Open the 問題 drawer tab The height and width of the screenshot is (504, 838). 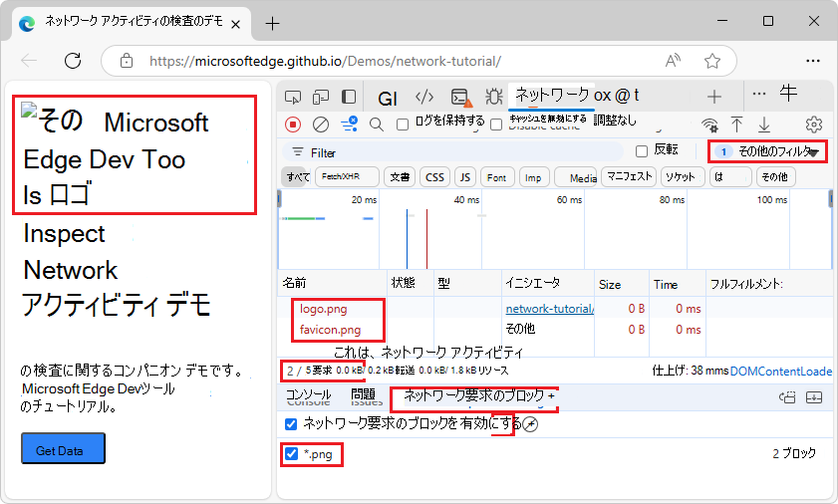point(366,396)
